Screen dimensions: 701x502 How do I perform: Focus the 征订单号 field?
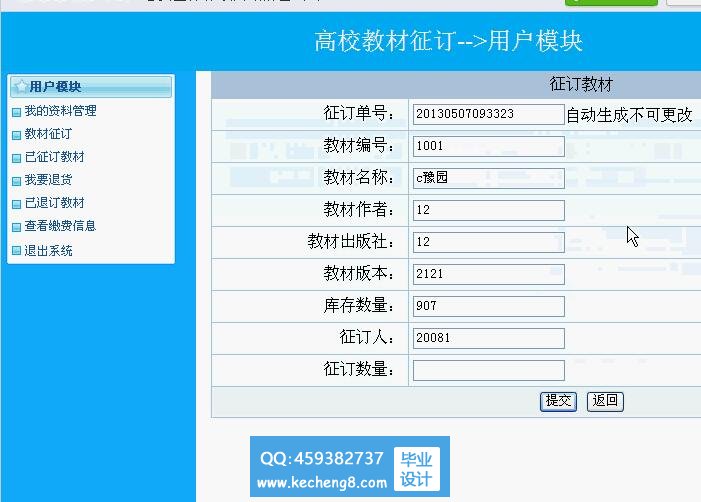pyautogui.click(x=489, y=114)
